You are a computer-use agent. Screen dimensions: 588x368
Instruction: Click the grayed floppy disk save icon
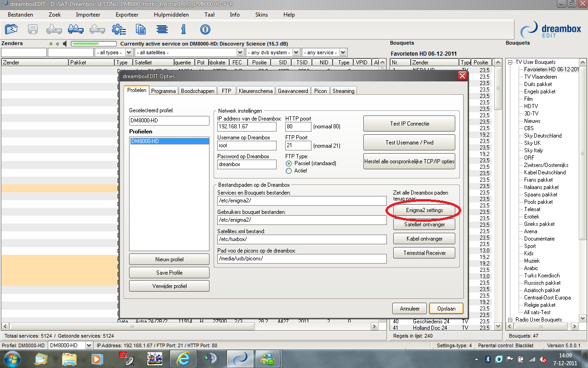(x=33, y=29)
